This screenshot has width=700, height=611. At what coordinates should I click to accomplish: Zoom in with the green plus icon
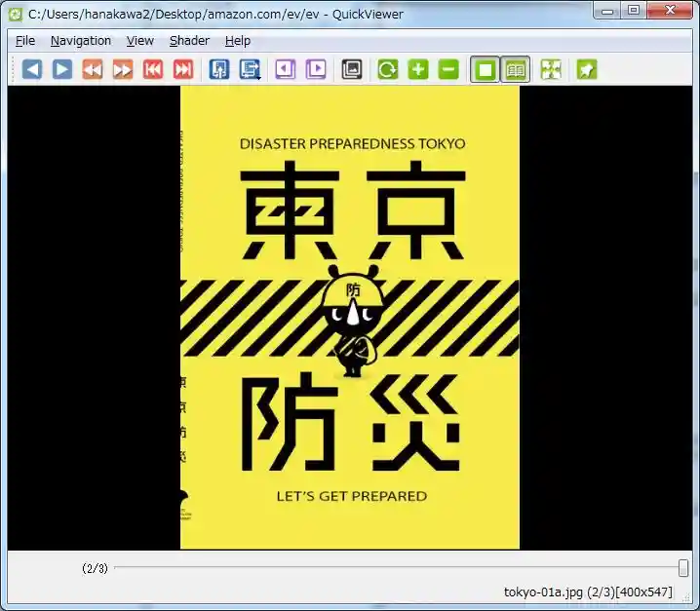click(418, 69)
